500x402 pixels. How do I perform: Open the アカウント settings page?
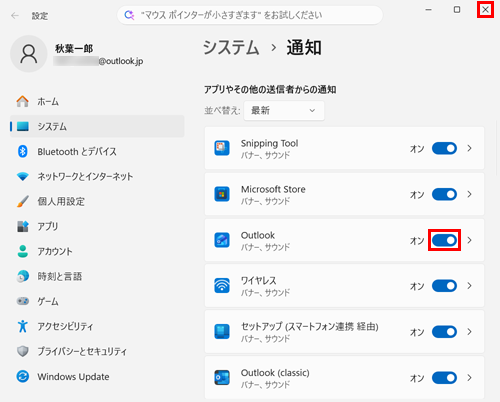(x=97, y=251)
